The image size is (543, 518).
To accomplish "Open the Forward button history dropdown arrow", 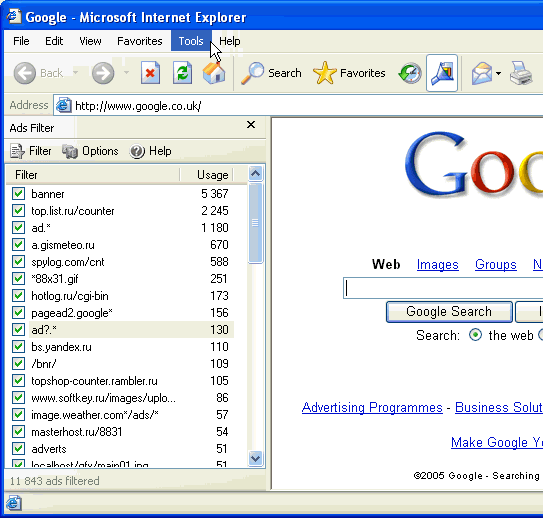I will 126,73.
